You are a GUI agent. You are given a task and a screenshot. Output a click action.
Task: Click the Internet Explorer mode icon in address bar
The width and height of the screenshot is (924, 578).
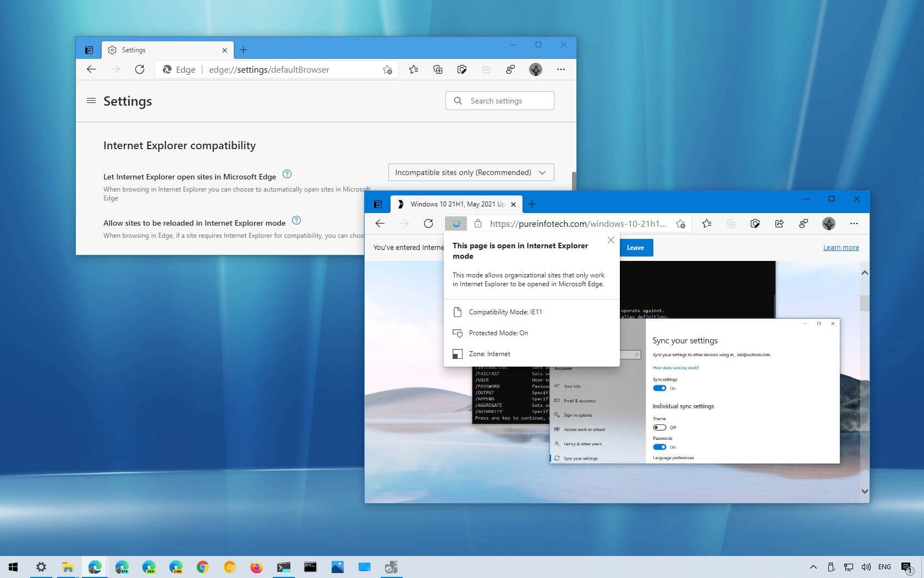[456, 223]
